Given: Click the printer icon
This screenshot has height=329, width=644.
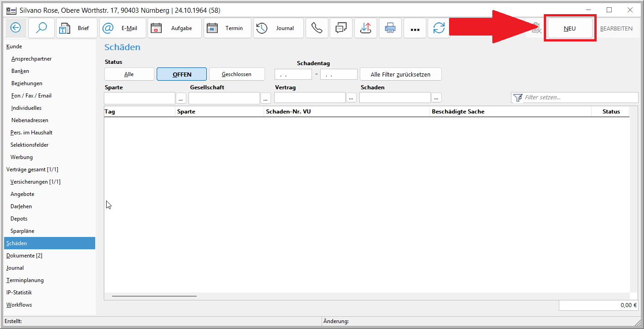Looking at the screenshot, I should tap(390, 28).
